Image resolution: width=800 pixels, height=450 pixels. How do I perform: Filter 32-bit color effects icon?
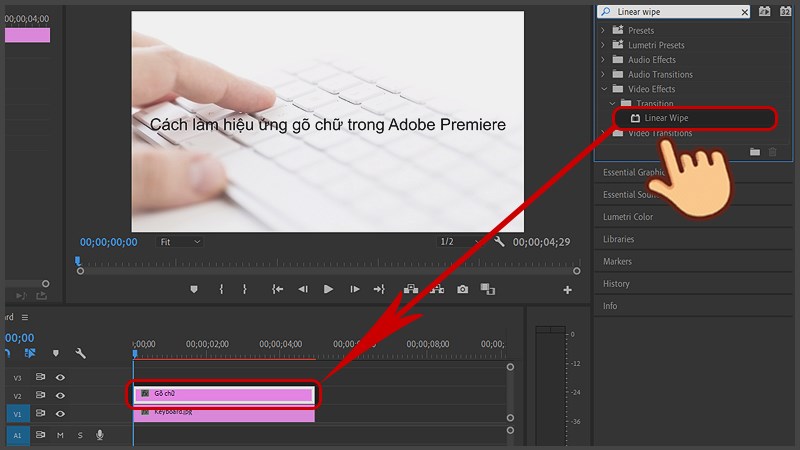786,11
